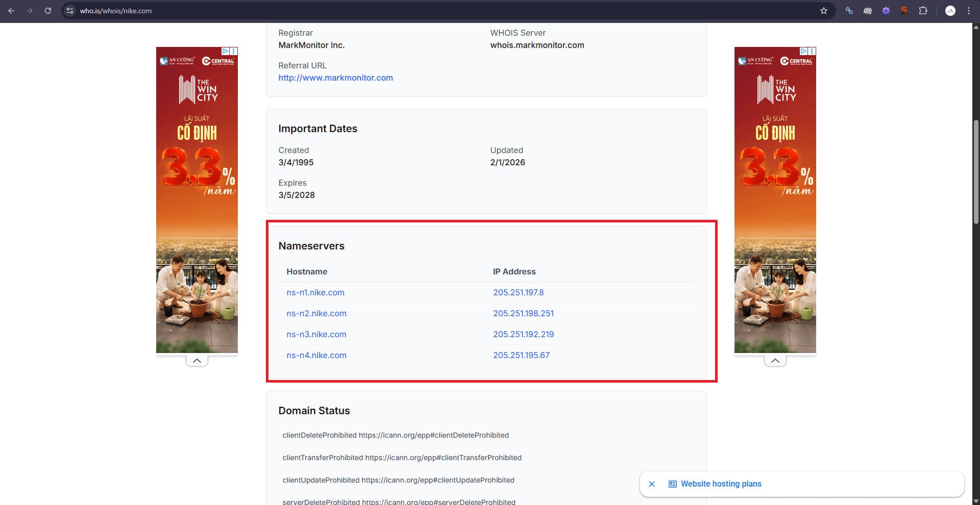This screenshot has width=980, height=505.
Task: Open nameserver ns-n4.nike.com
Action: 316,355
